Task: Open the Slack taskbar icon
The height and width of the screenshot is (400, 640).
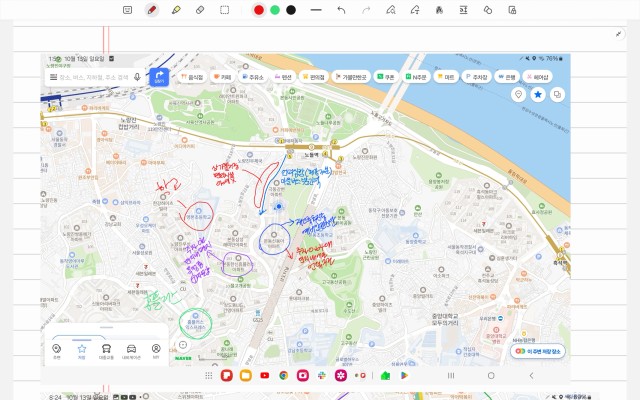Action: pyautogui.click(x=322, y=376)
